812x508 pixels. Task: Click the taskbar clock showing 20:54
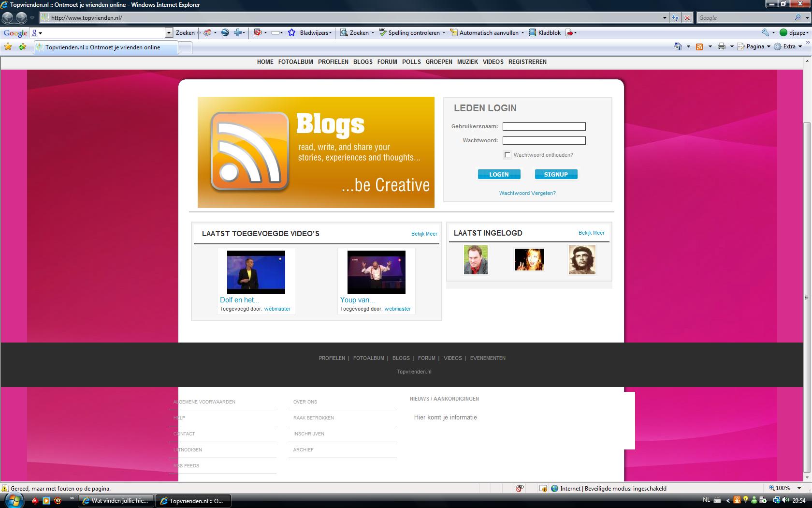click(798, 501)
